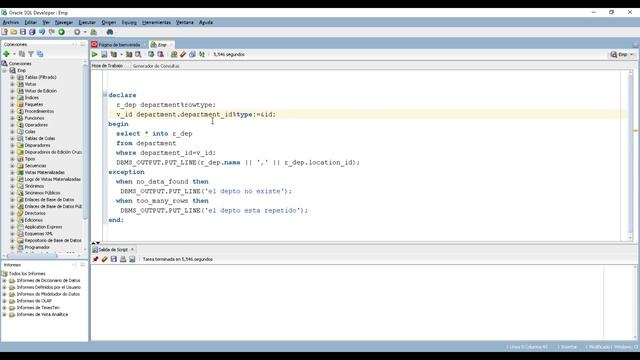Select Secuencias in connection tree
Image resolution: width=640 pixels, height=360 pixels.
pos(35,166)
